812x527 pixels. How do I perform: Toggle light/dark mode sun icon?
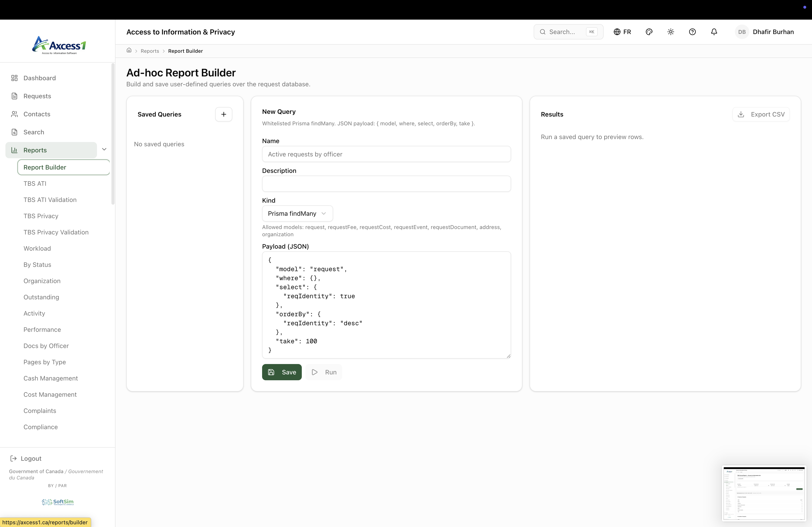670,32
